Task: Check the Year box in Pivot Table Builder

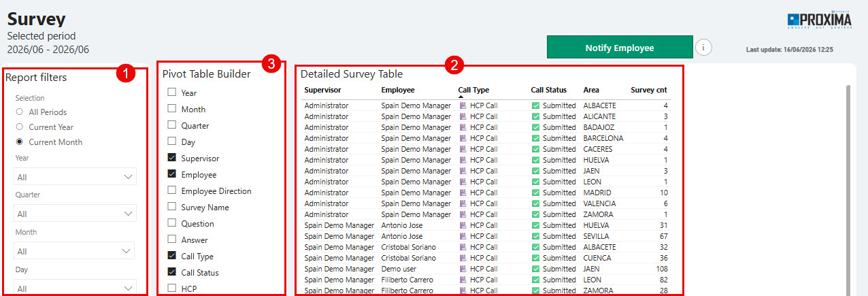Action: (171, 93)
